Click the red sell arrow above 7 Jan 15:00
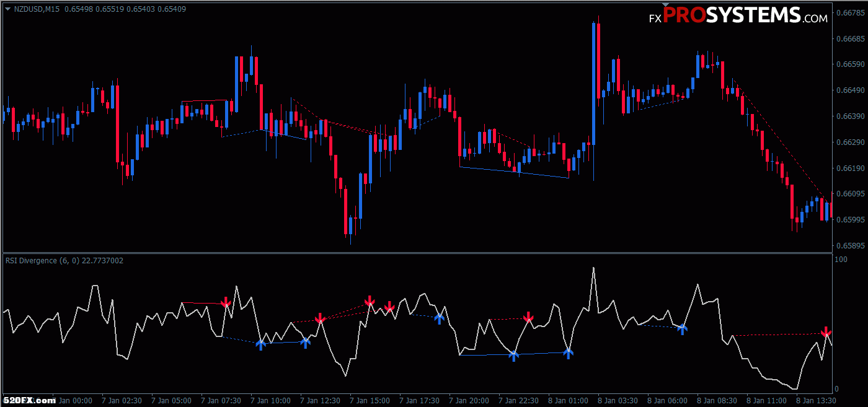 click(x=370, y=301)
